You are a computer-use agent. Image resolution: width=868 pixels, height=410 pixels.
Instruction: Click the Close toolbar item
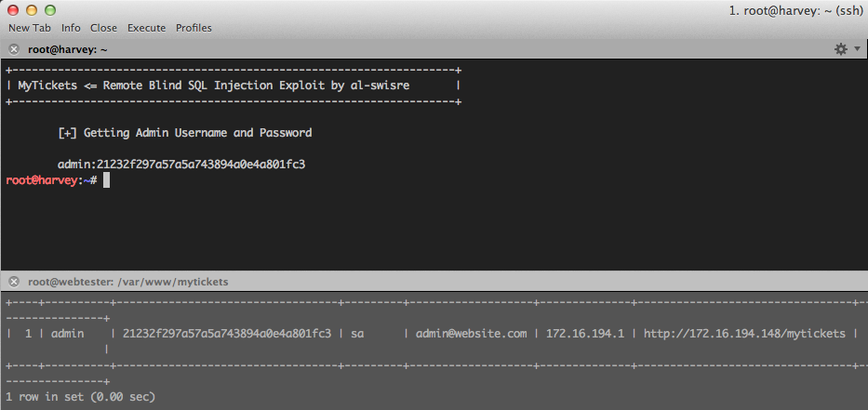[103, 28]
